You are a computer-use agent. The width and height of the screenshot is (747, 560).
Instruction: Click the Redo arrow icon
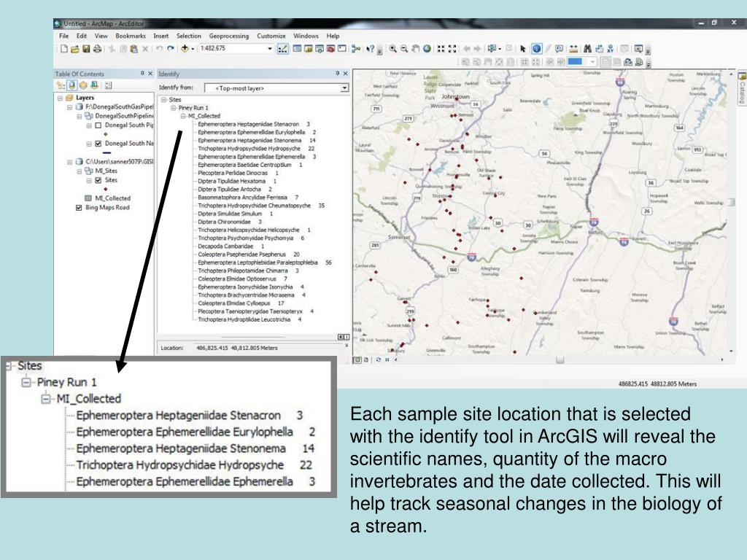(x=170, y=49)
